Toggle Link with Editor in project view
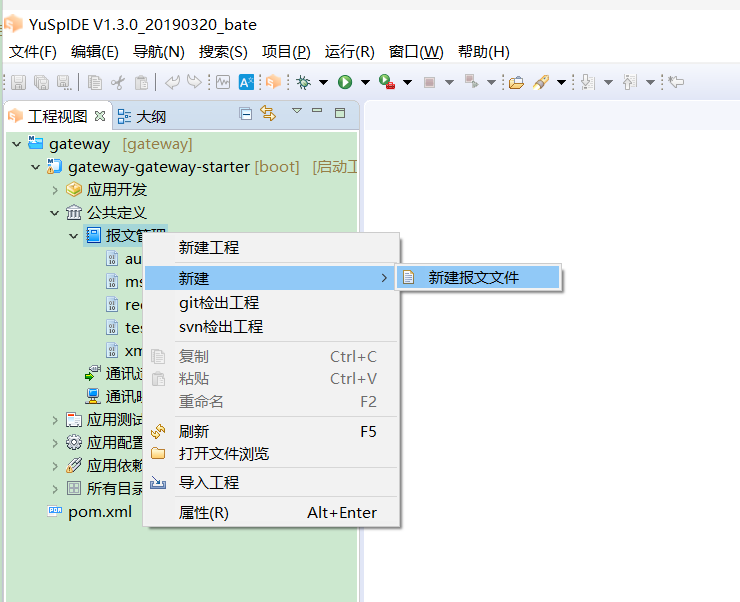 coord(268,114)
